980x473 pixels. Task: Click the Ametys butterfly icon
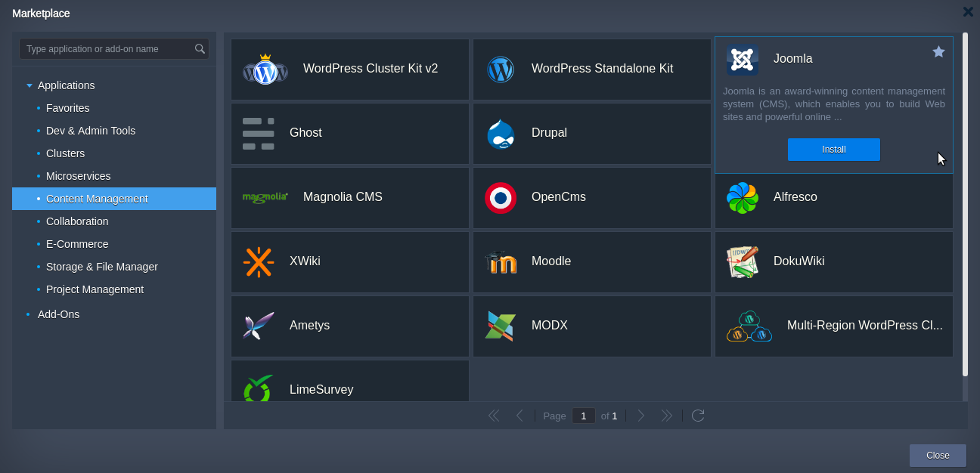pos(259,326)
